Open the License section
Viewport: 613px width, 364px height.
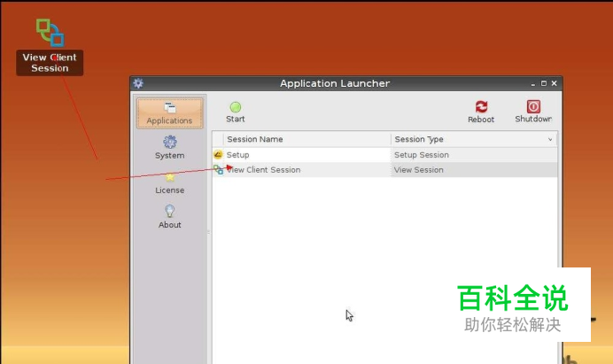tap(170, 182)
